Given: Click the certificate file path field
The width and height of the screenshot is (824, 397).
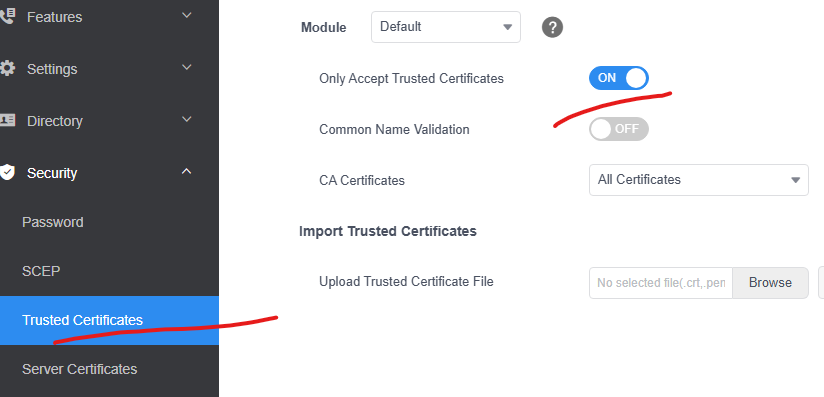Looking at the screenshot, I should pyautogui.click(x=661, y=283).
